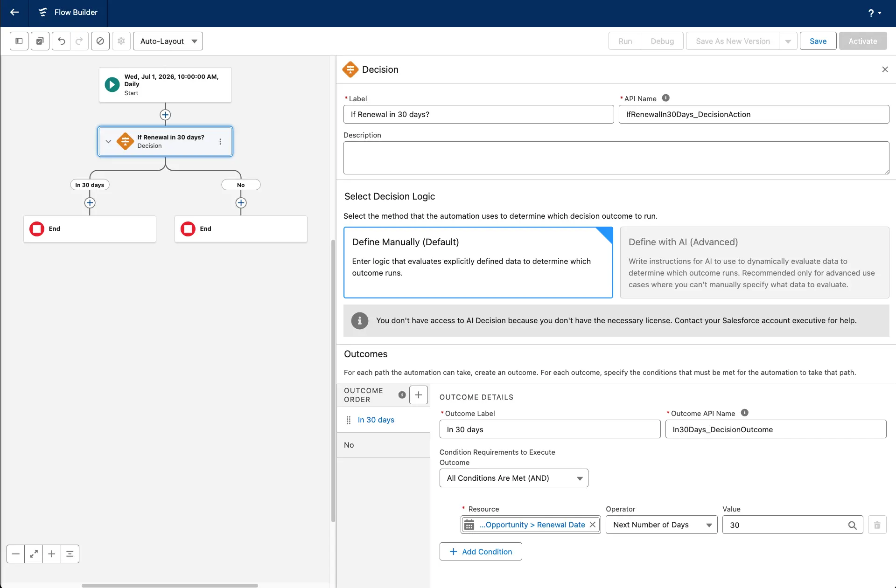Undo the last change
Viewport: 896px width, 588px height.
click(61, 41)
